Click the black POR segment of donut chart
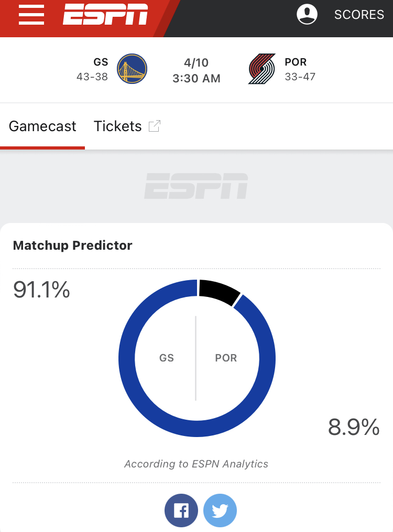The image size is (393, 532). (x=219, y=291)
